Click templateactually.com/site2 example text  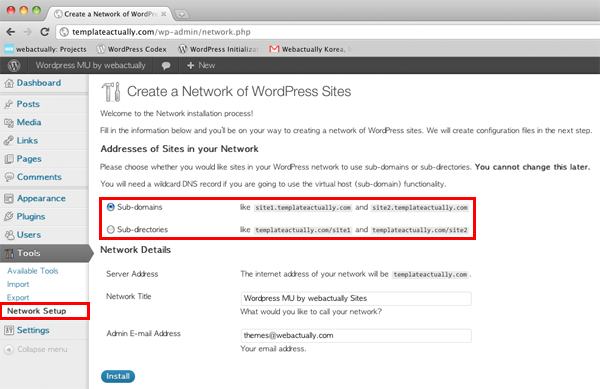click(420, 230)
